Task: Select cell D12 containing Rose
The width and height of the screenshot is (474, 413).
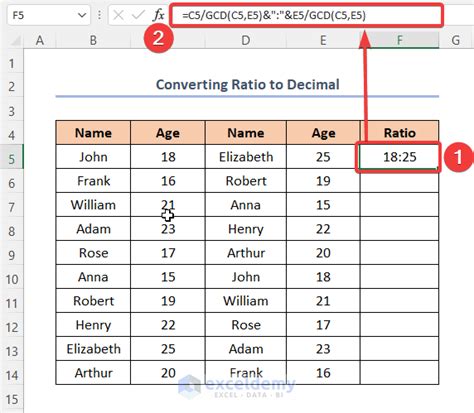Action: click(246, 325)
